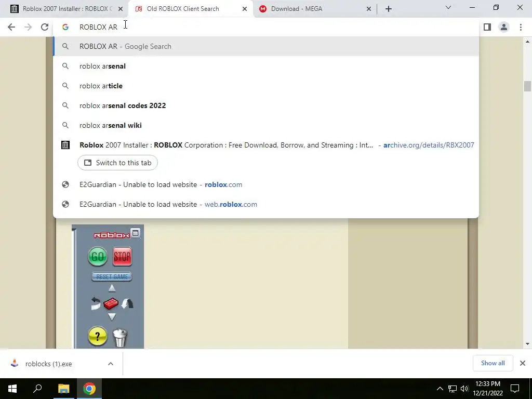
Task: Open the notification center icon
Action: [515, 389]
